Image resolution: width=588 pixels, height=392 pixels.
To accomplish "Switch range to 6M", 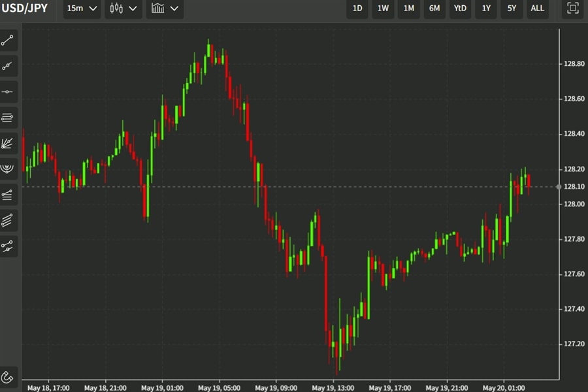I will click(x=434, y=8).
